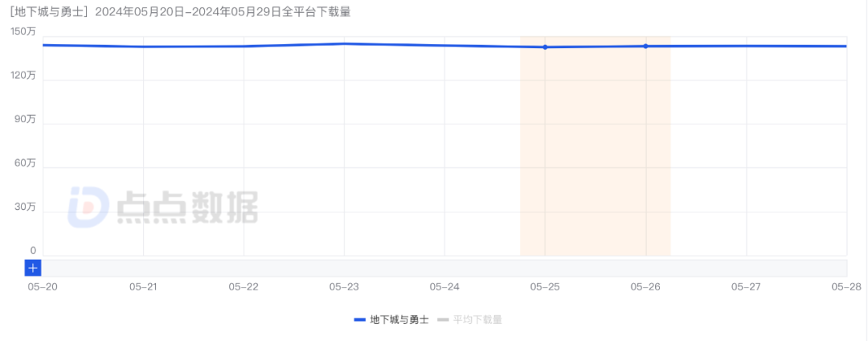
Task: Click the 90万 y-axis label
Action: (x=26, y=119)
